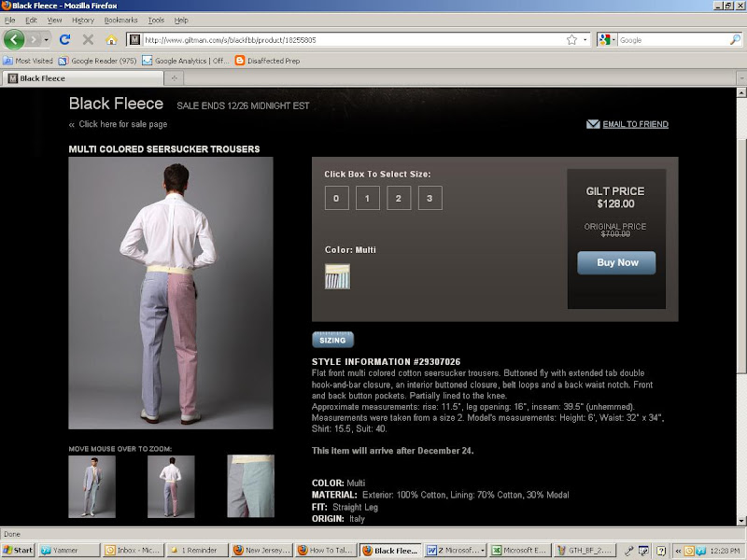
Task: Click the Buy Now button
Action: click(x=616, y=263)
